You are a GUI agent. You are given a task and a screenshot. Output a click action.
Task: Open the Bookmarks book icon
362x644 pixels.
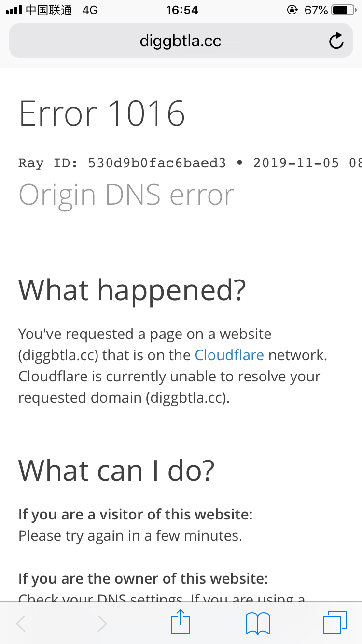258,623
